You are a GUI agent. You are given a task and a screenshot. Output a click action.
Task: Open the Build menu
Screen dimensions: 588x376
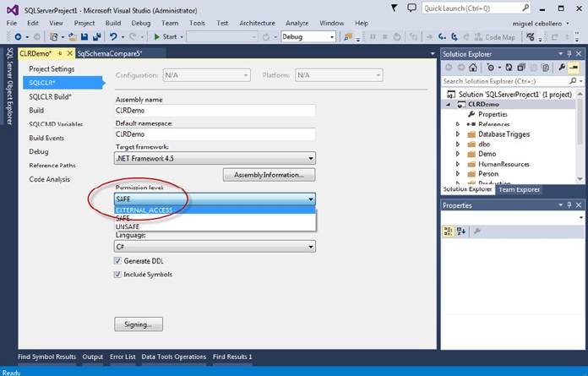point(113,24)
